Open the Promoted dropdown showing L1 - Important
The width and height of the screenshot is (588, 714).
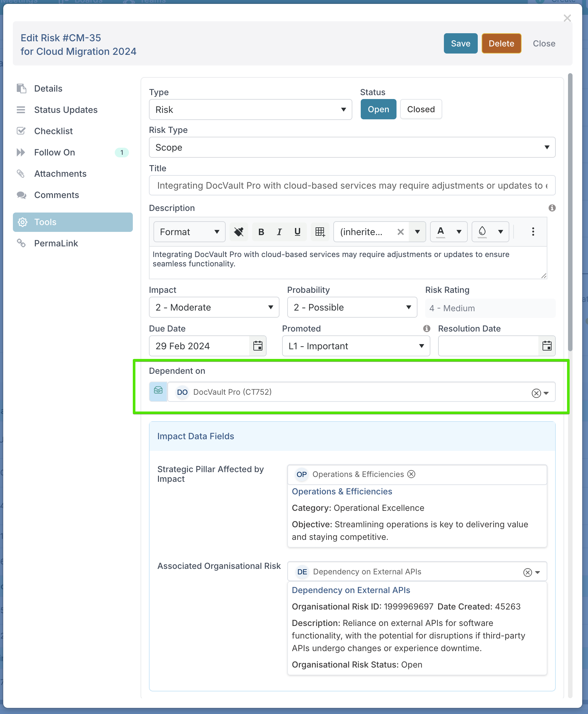click(x=356, y=346)
